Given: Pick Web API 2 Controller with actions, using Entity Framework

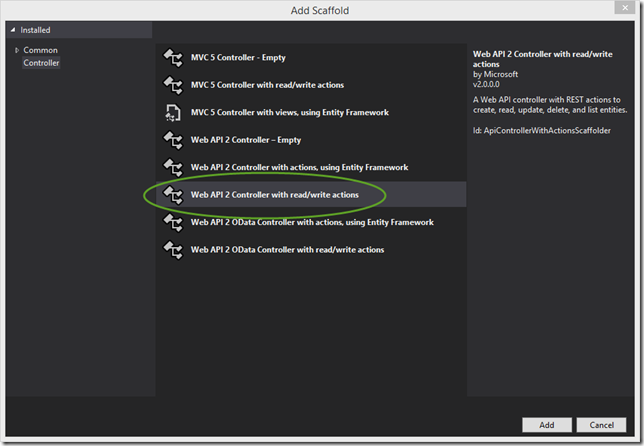Looking at the screenshot, I should 311,168.
